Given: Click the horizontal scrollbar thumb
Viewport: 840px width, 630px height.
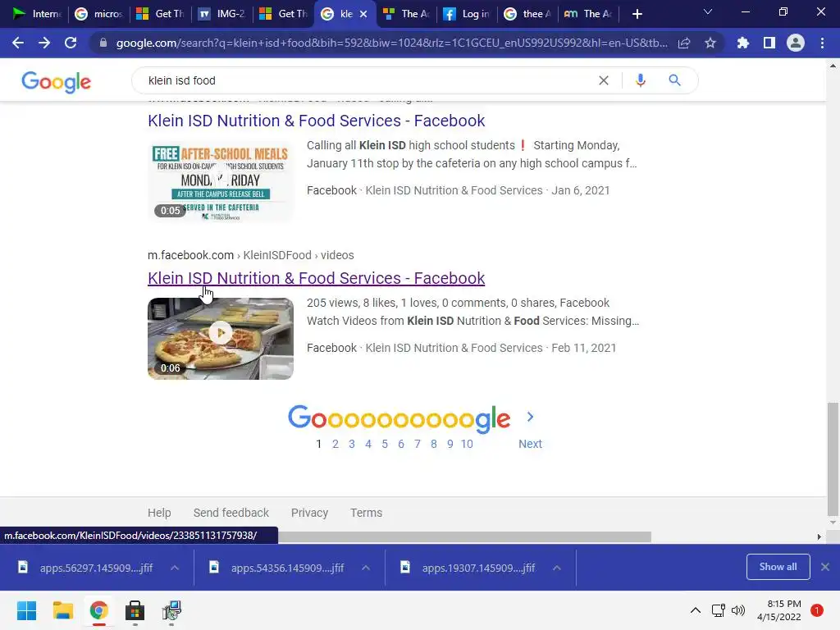Looking at the screenshot, I should pos(464,536).
